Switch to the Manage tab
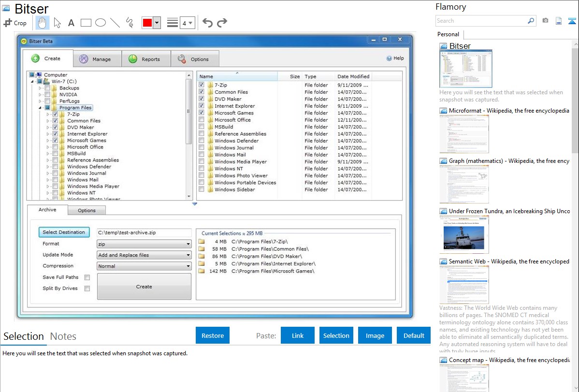The image size is (579, 392). point(97,59)
